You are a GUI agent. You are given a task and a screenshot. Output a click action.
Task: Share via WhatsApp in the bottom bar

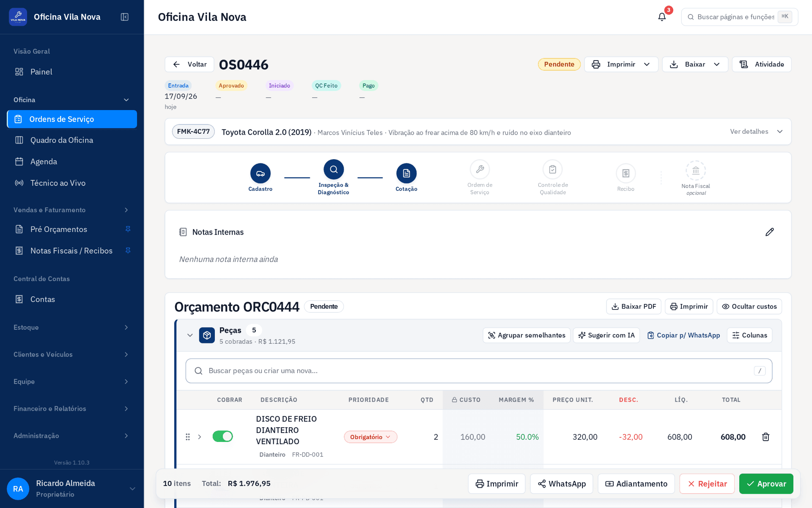(561, 484)
